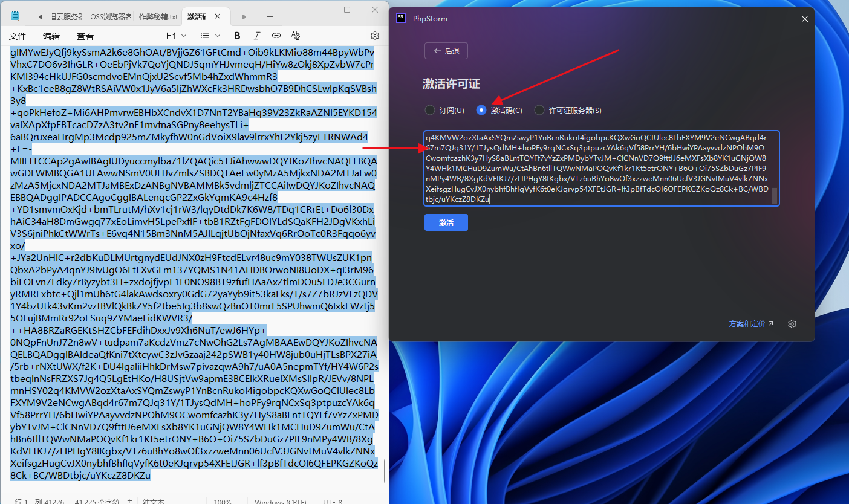Screen dimensions: 849x504
Task: Click the UTF-8 encoding indicator
Action: (x=334, y=501)
